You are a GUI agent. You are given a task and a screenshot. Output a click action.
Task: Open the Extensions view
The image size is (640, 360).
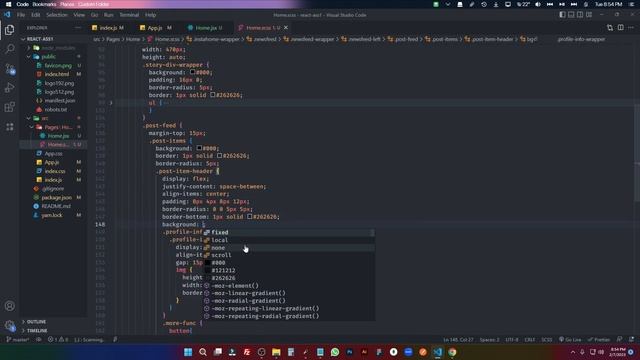(9, 107)
